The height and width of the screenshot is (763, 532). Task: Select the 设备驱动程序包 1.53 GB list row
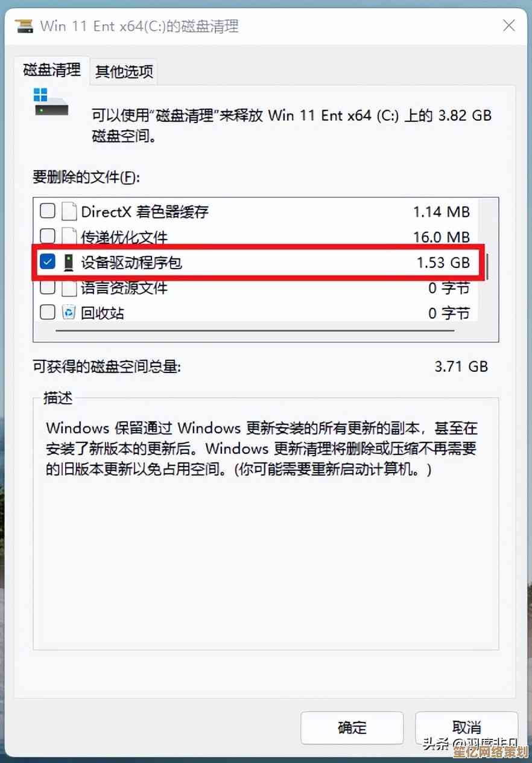259,262
